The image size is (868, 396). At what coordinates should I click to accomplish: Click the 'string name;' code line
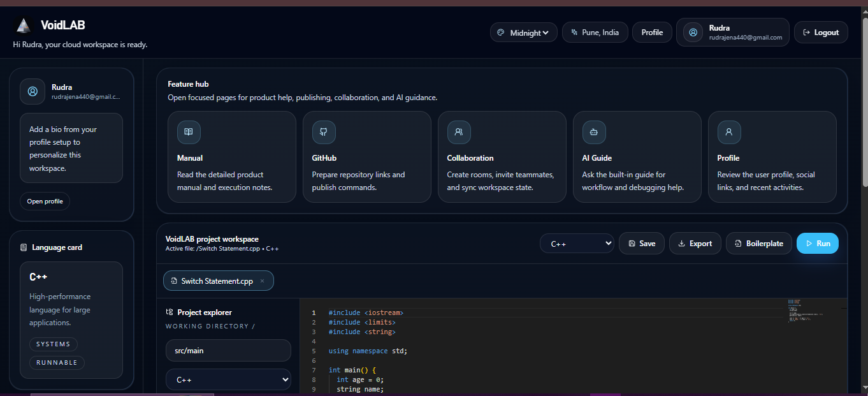click(360, 390)
